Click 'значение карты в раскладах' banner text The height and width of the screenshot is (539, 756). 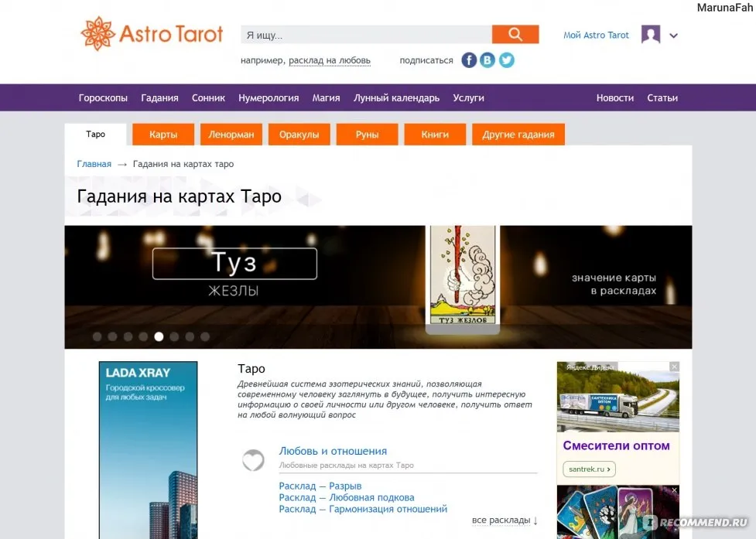pyautogui.click(x=614, y=284)
